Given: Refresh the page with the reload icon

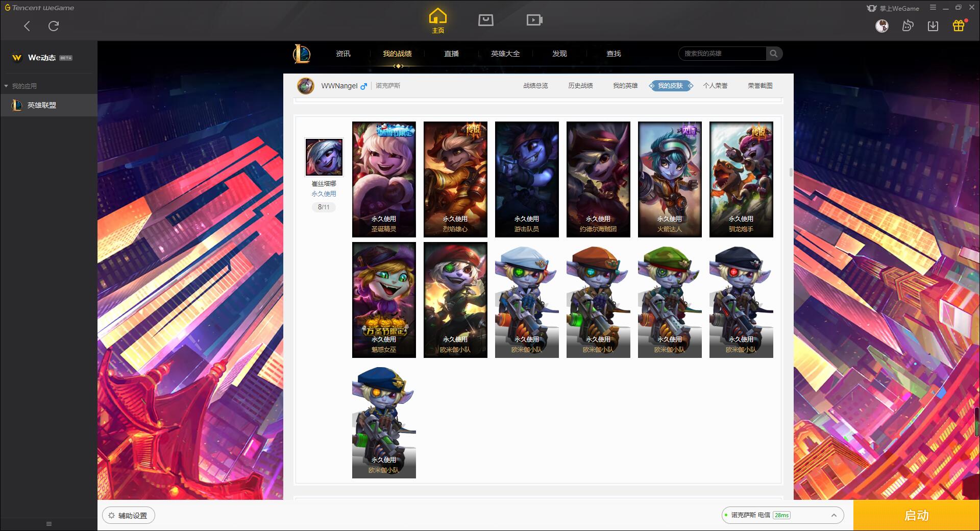Looking at the screenshot, I should coord(54,26).
